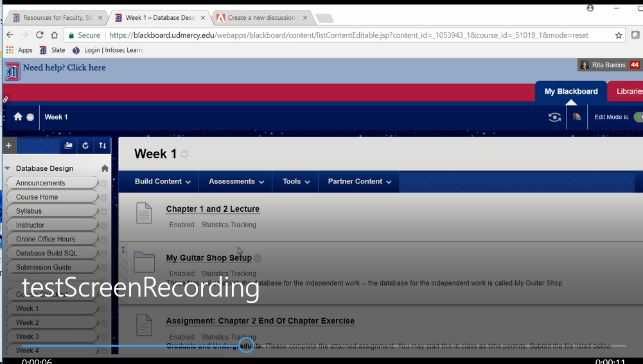
Task: Open the Syllabus course menu link
Action: pyautogui.click(x=29, y=211)
